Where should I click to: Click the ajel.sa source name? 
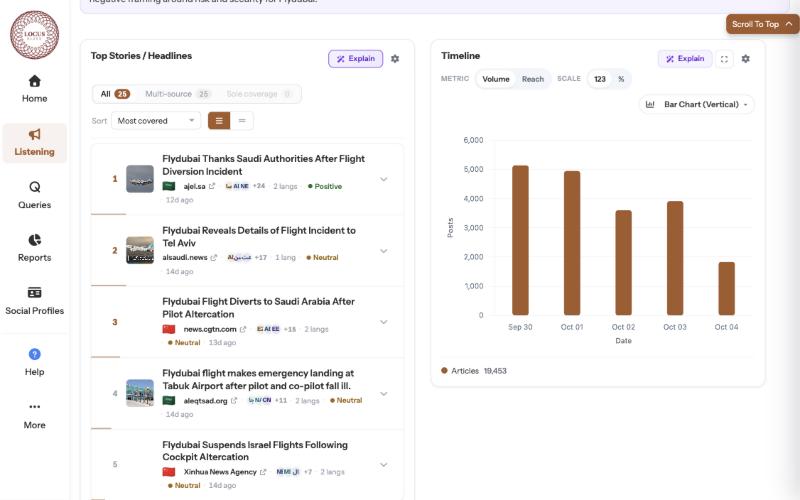(194, 186)
